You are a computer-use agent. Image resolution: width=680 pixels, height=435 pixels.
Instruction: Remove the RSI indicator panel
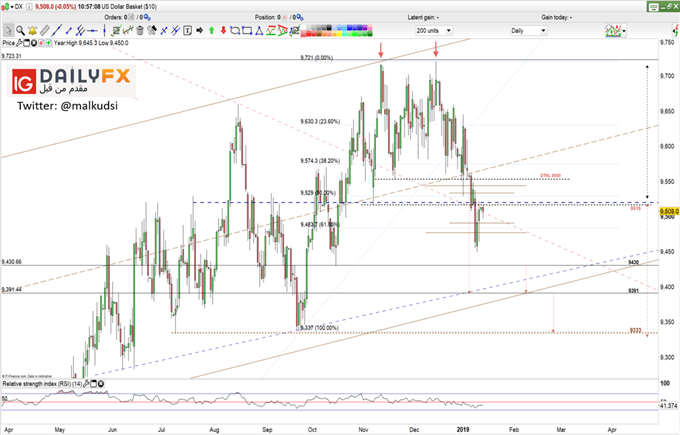[x=101, y=384]
